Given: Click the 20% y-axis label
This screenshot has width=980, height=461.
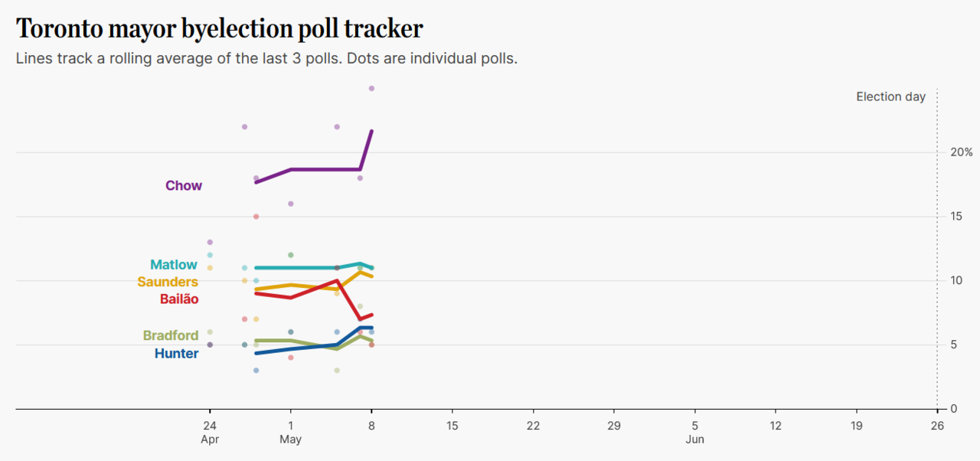Looking at the screenshot, I should click(951, 152).
